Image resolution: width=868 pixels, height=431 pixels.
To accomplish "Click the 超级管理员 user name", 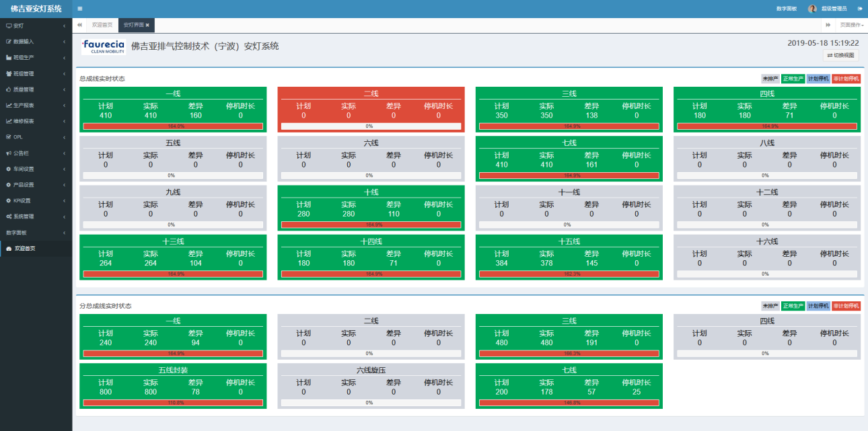I will tap(834, 9).
